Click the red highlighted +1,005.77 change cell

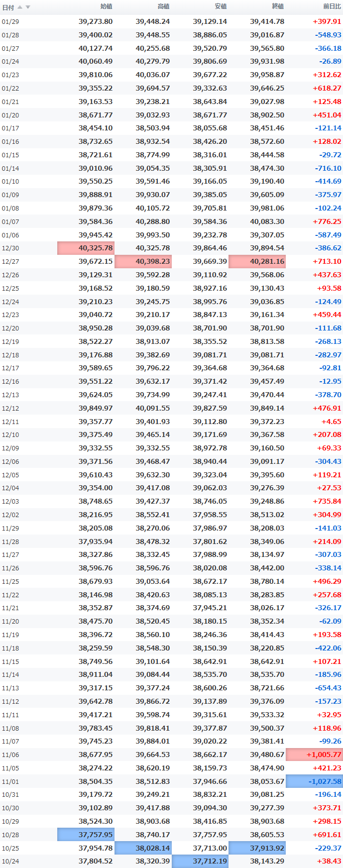pos(315,755)
